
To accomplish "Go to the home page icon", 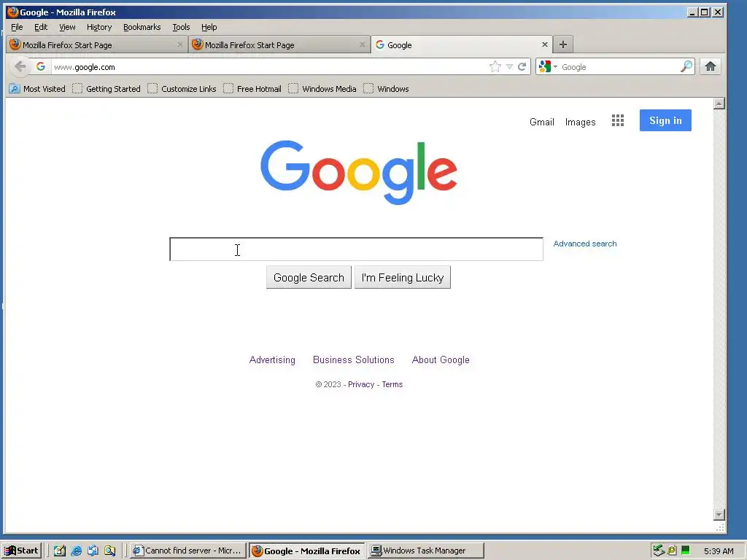I will (x=711, y=66).
